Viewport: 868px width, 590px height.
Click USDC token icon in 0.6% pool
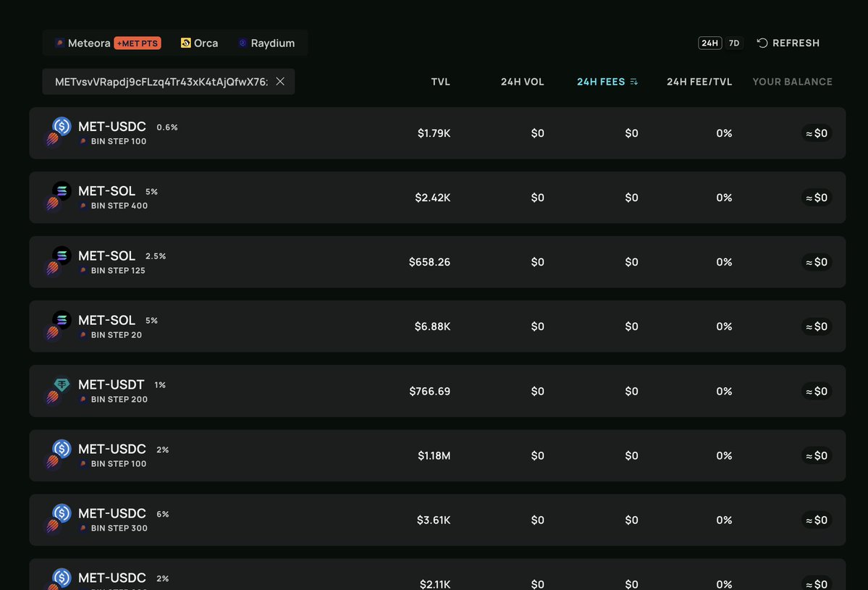click(62, 126)
